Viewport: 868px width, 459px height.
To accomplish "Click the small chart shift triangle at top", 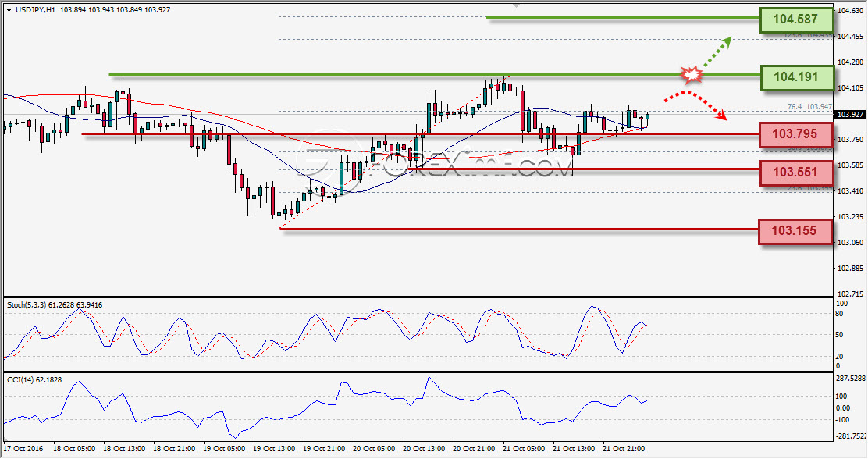I will click(517, 5).
